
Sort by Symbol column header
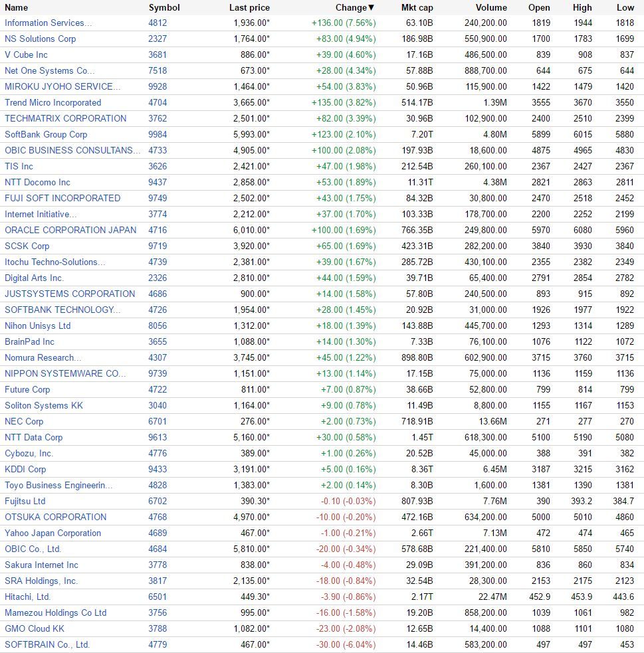click(164, 7)
